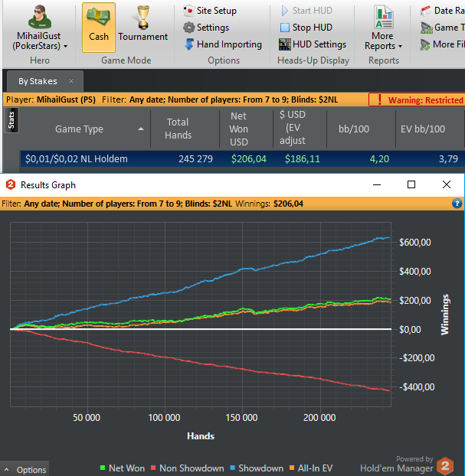465x476 pixels.
Task: Click the $186,11 EV adjusted cell
Action: (303, 158)
